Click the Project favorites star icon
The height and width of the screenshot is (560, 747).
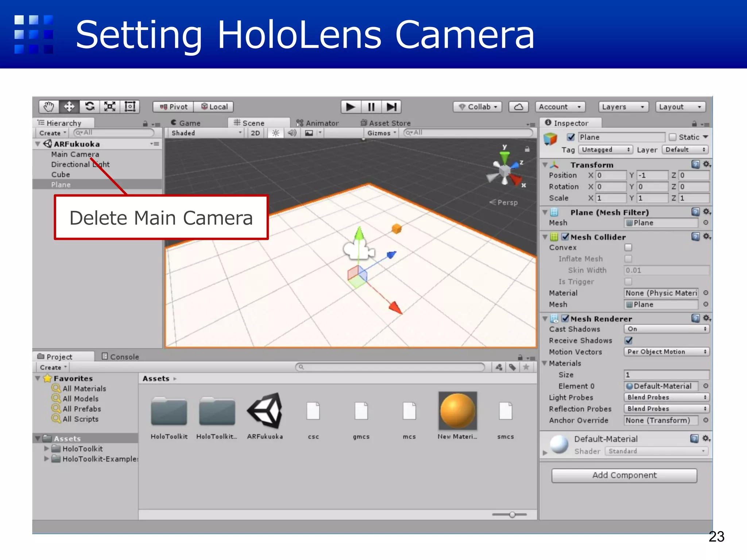pyautogui.click(x=526, y=367)
